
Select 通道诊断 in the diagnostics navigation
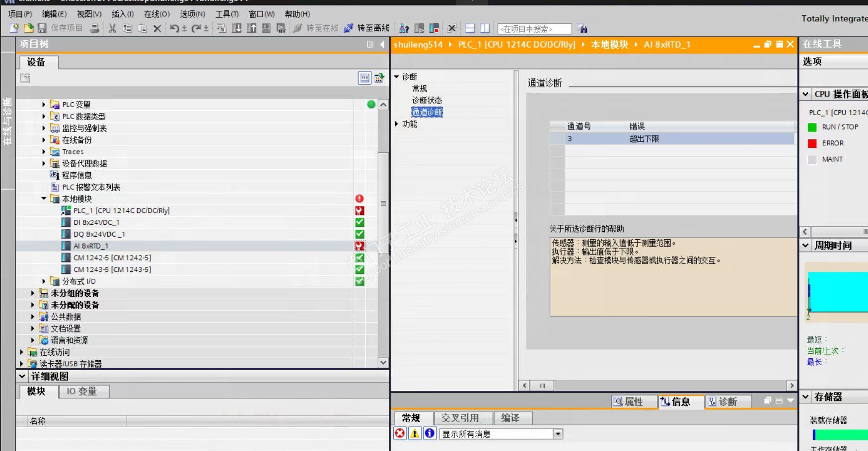[x=427, y=112]
